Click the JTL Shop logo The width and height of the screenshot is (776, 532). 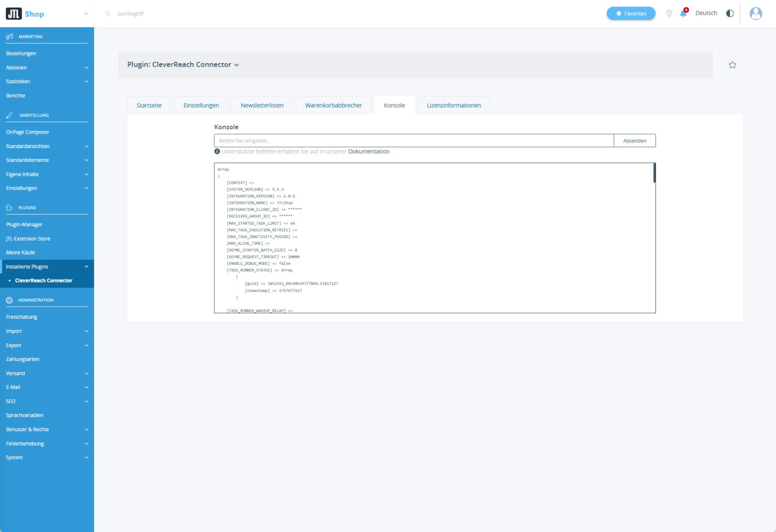(25, 14)
